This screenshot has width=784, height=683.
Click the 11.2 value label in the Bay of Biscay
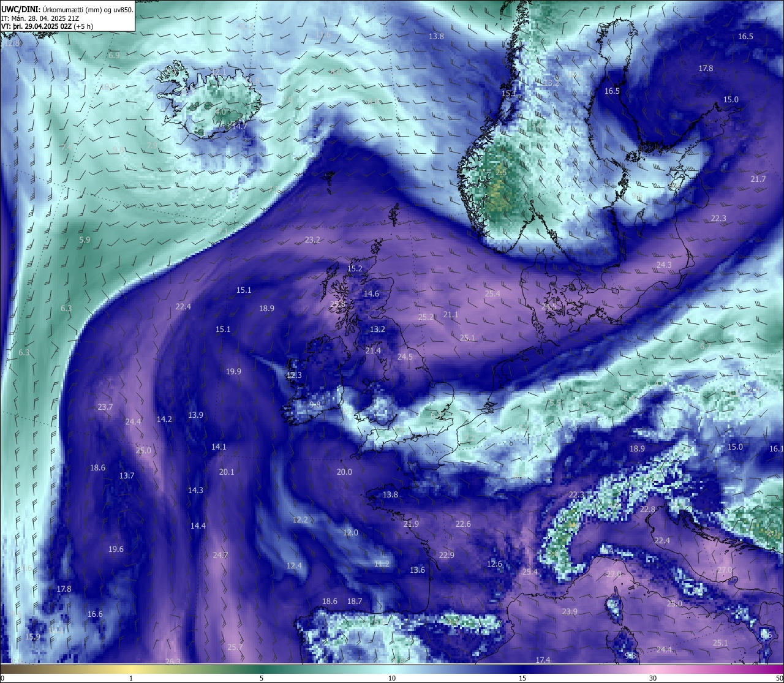[x=382, y=564]
